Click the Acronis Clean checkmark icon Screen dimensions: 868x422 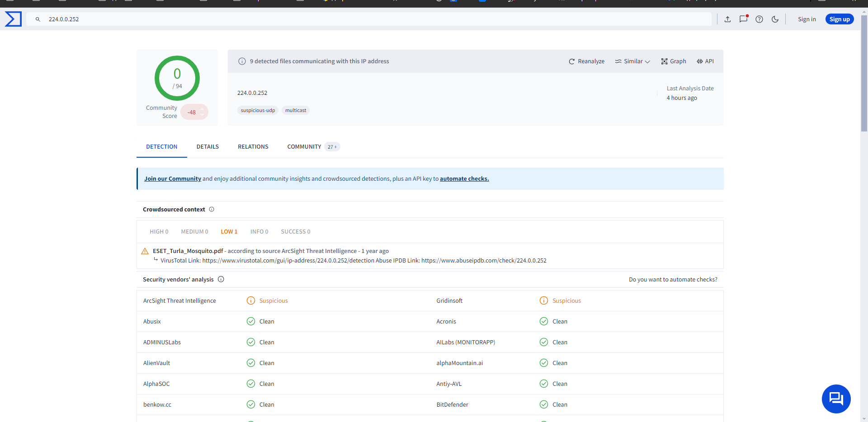click(x=544, y=322)
